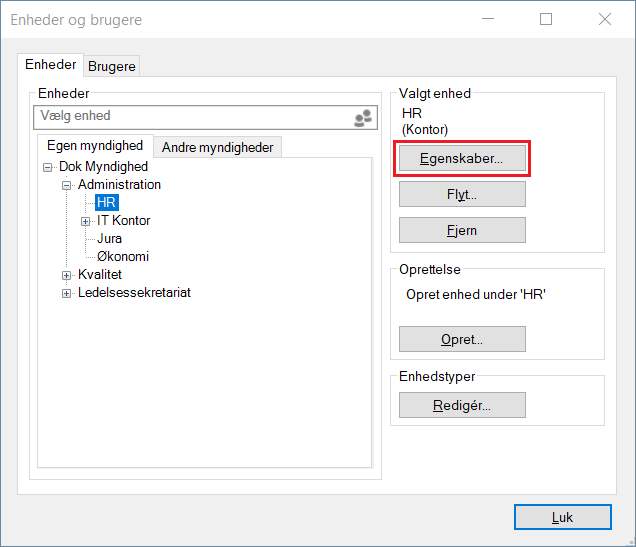Screen dimensions: 636x547
Task: Click Opret to create a unit
Action: 462,339
